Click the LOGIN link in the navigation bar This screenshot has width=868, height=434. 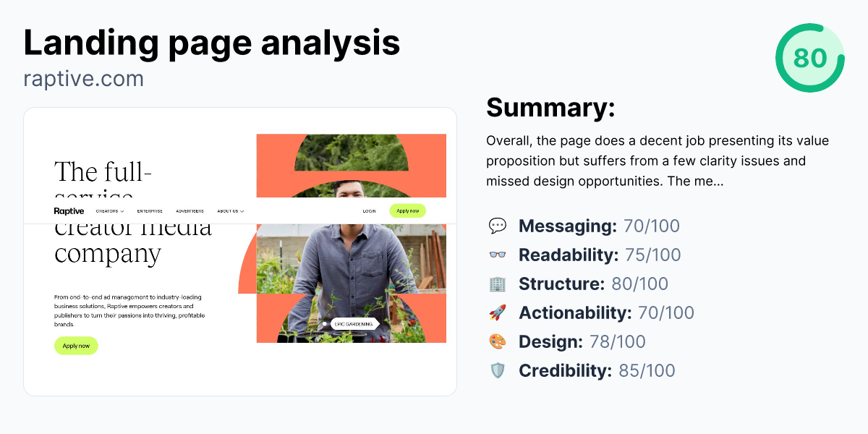coord(370,210)
